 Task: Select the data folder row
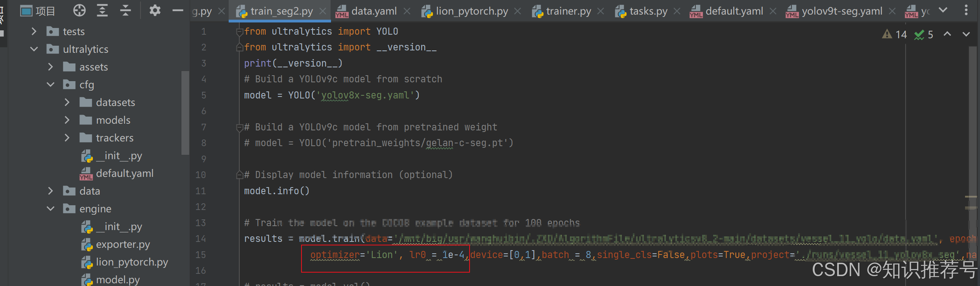pos(81,191)
